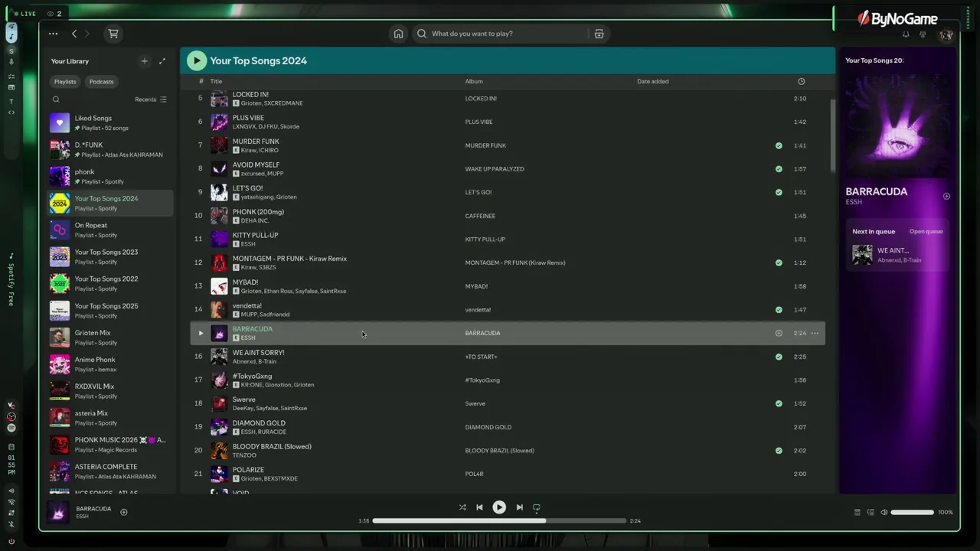Select the PHONK (200mg) track title
Viewport: 980px width, 551px height.
click(258, 212)
